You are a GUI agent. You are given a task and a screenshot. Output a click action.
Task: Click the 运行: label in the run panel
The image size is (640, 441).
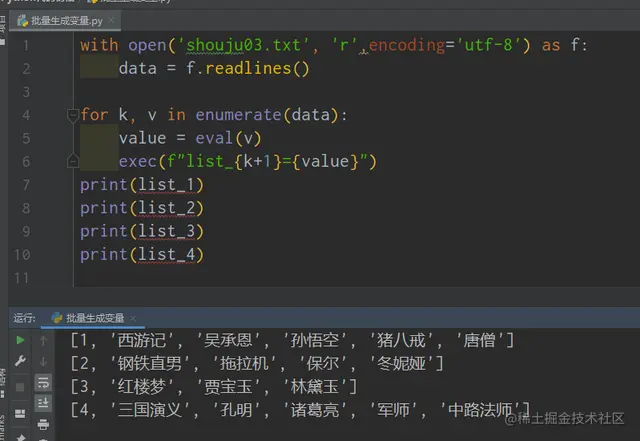click(24, 318)
